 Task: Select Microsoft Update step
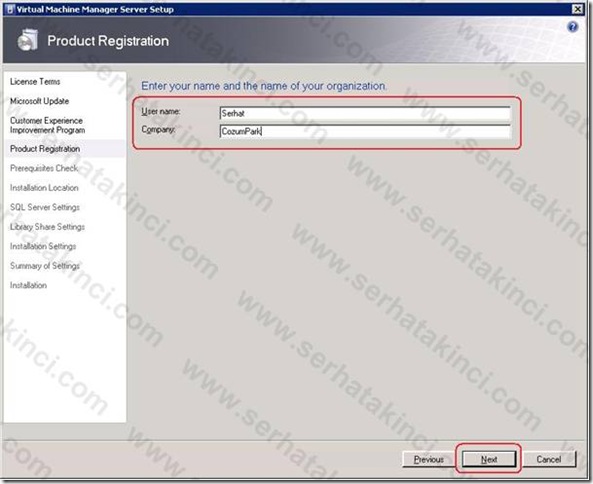[x=39, y=101]
